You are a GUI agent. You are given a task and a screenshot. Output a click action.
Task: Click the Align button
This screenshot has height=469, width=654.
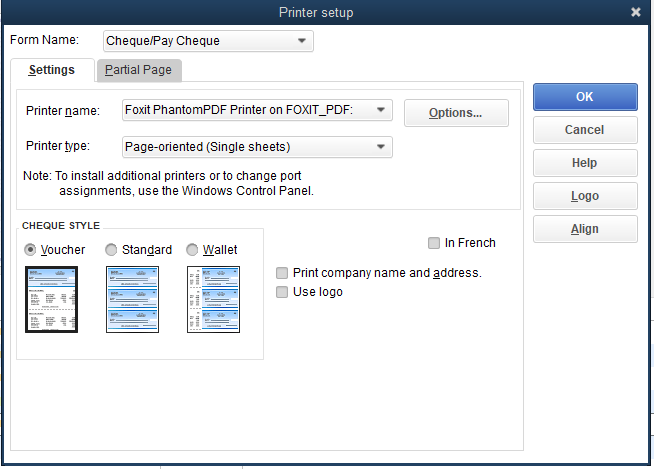pyautogui.click(x=585, y=229)
